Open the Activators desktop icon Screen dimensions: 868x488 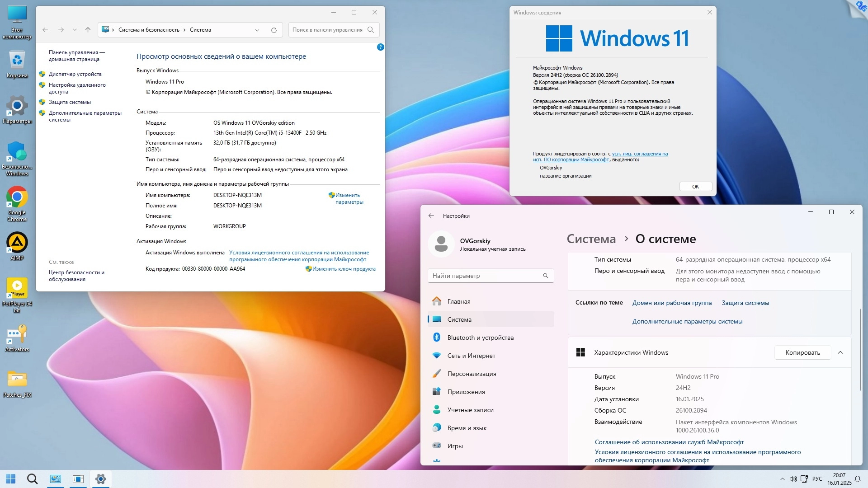[x=17, y=335]
